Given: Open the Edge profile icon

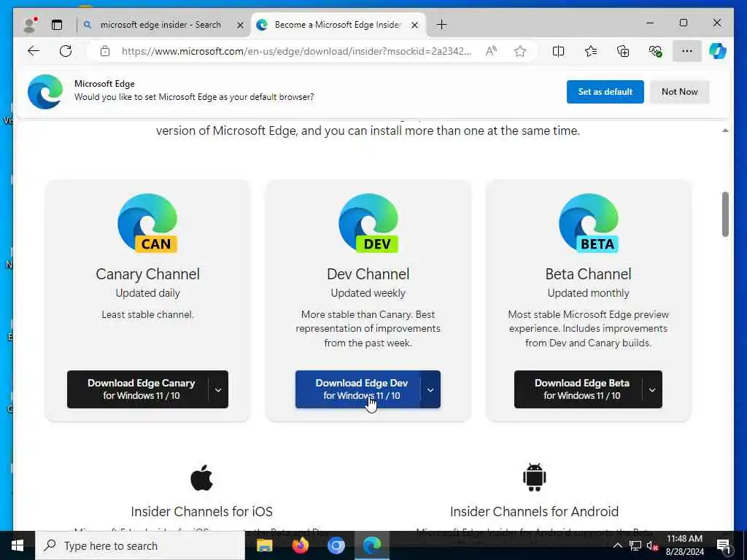Looking at the screenshot, I should 31,24.
